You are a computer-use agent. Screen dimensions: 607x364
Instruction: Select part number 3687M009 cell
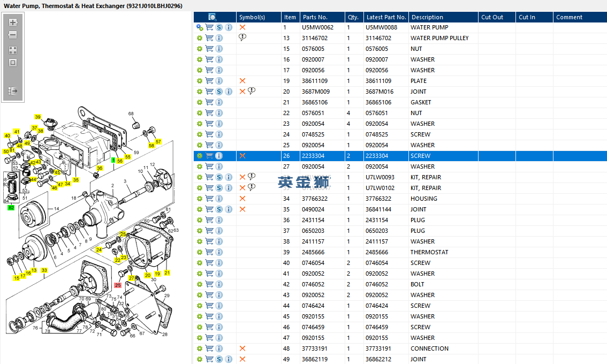pyautogui.click(x=316, y=92)
